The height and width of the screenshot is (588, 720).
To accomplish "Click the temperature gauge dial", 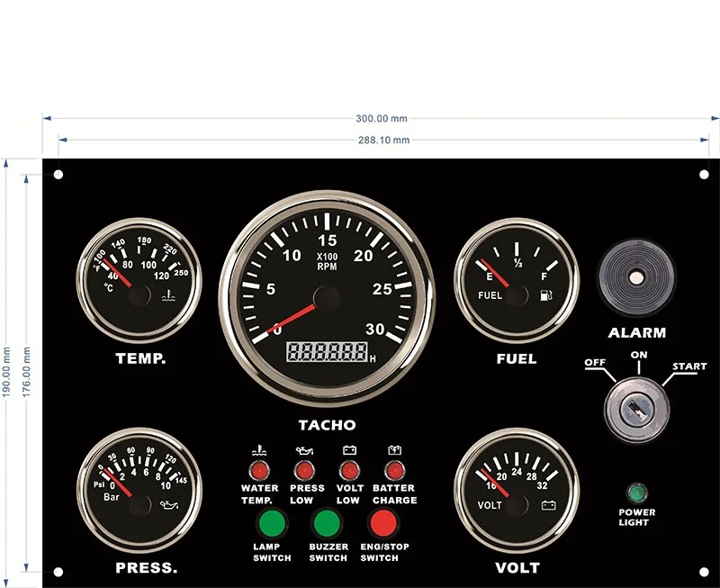I will pyautogui.click(x=139, y=281).
